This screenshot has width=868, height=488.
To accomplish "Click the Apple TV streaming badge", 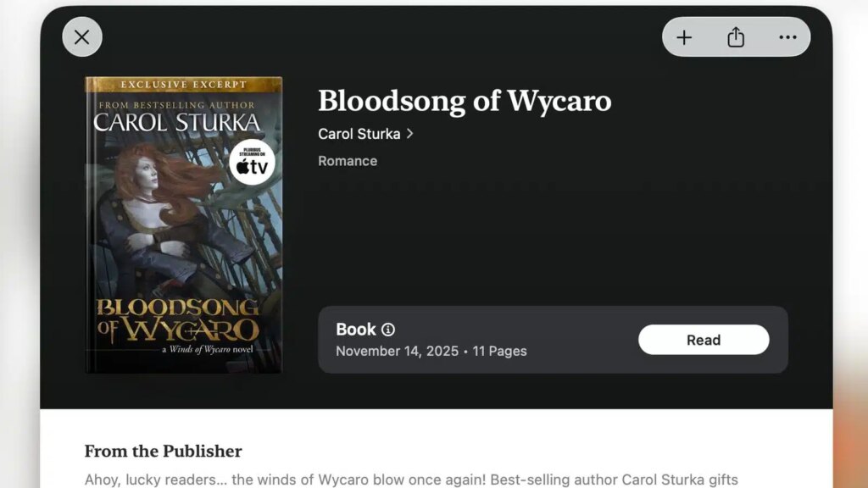I will (252, 163).
